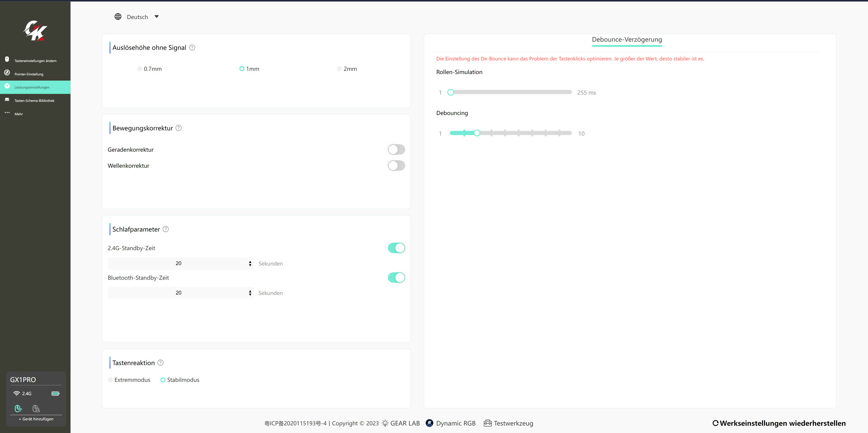The height and width of the screenshot is (433, 868).
Task: Select Stabilmodus key response
Action: pos(180,380)
